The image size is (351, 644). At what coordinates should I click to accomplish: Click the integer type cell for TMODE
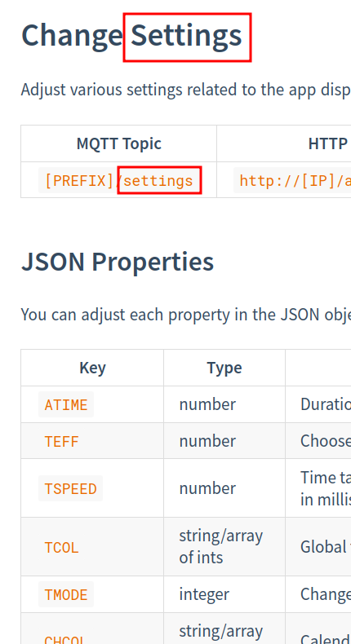[204, 594]
